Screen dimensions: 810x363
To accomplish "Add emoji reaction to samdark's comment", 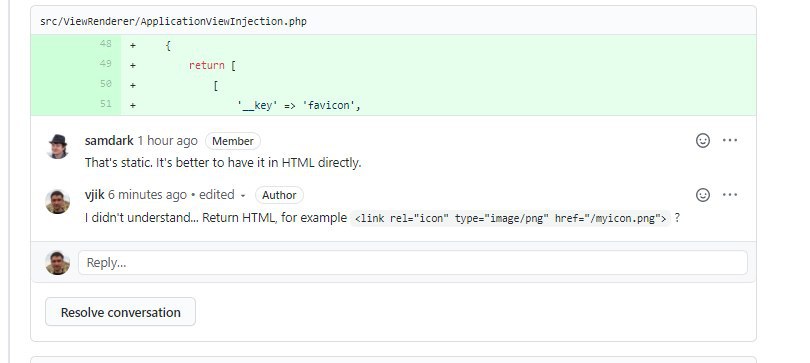I will pos(703,140).
